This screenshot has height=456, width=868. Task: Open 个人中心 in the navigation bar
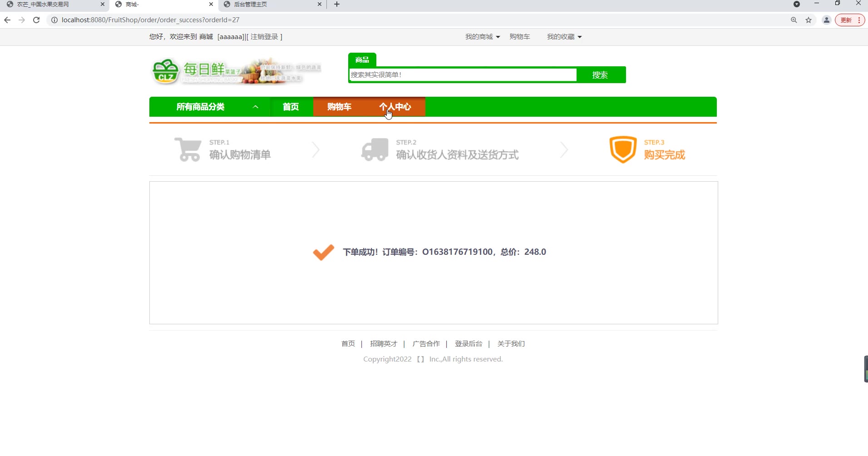coord(395,107)
